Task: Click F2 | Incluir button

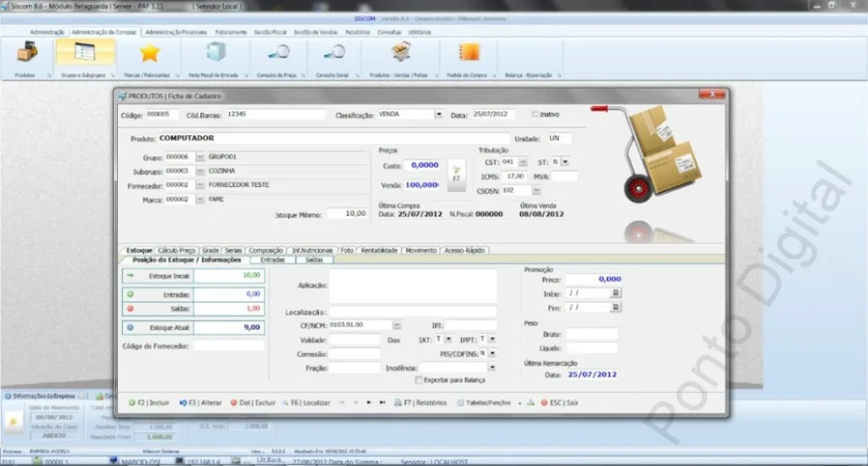Action: click(x=149, y=403)
